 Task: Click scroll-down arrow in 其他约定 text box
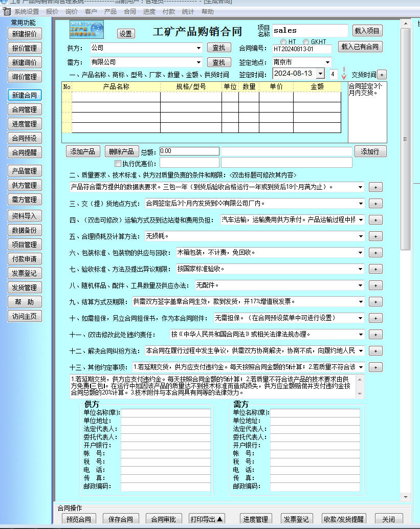point(360,394)
